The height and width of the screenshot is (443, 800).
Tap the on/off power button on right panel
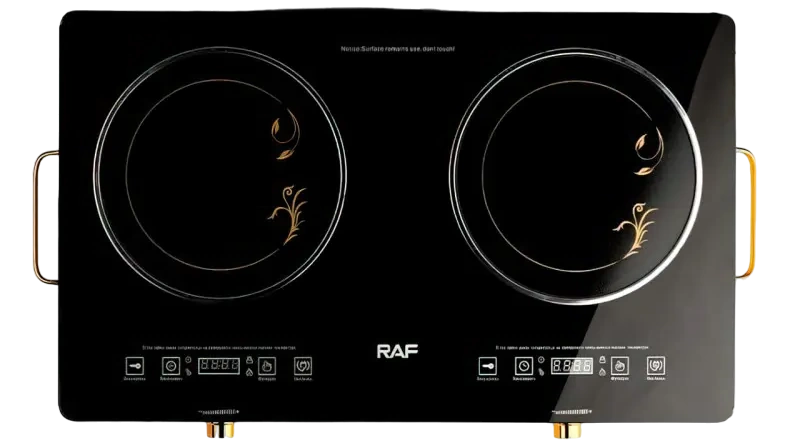[656, 365]
